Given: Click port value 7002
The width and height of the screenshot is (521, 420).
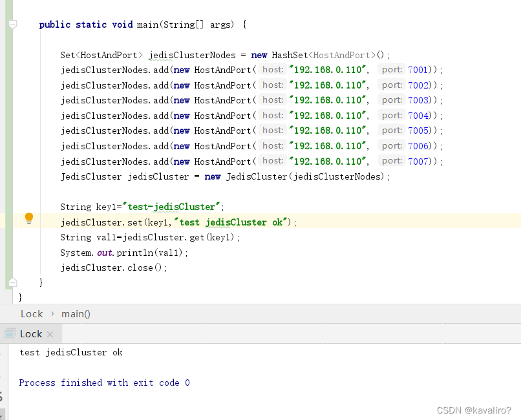Looking at the screenshot, I should point(418,85).
